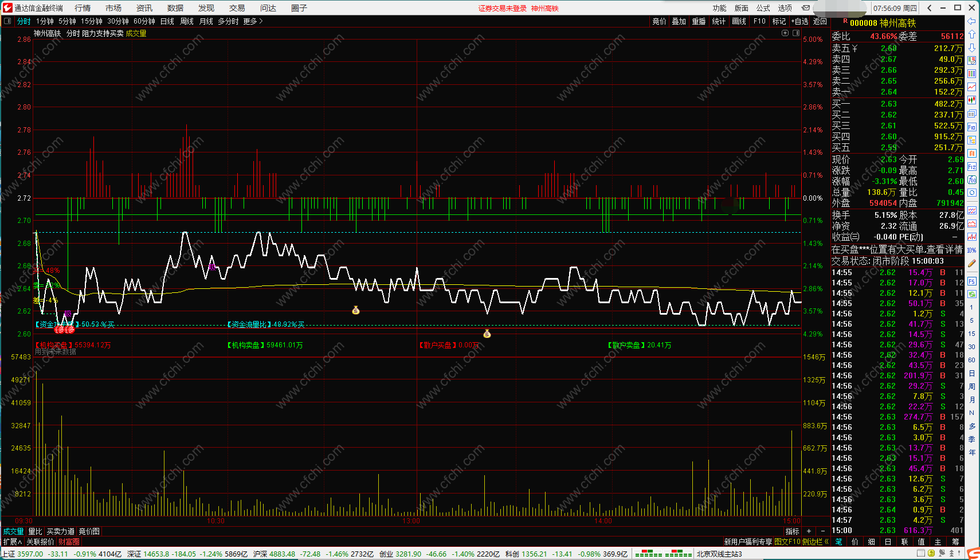Click the TDX red logo icon
Image resolution: width=980 pixels, height=560 pixels.
click(7, 7)
